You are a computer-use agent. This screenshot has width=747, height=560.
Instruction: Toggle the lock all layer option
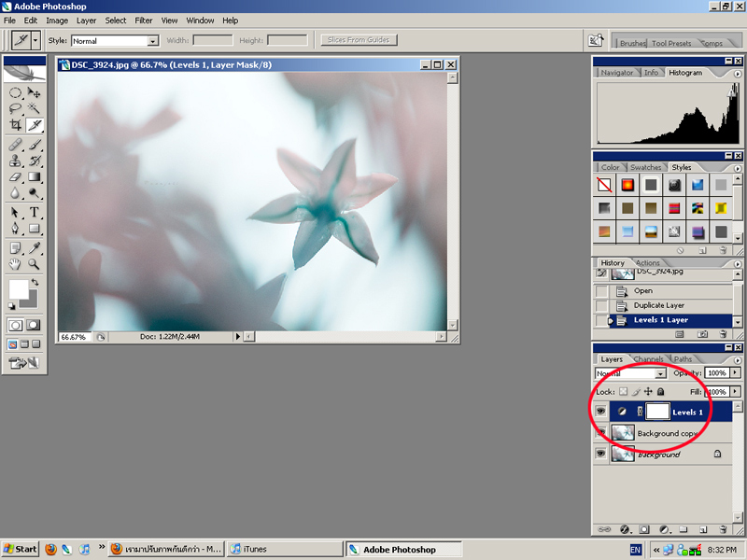(661, 392)
